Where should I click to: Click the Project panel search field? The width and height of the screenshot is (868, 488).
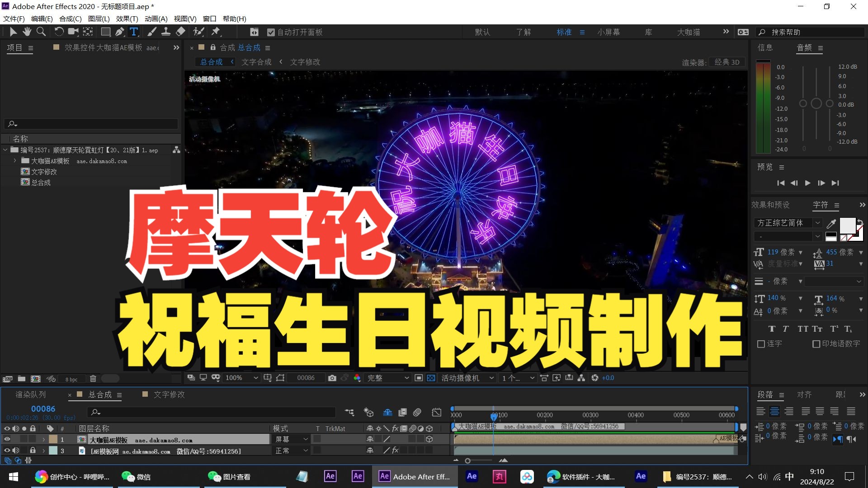click(91, 123)
